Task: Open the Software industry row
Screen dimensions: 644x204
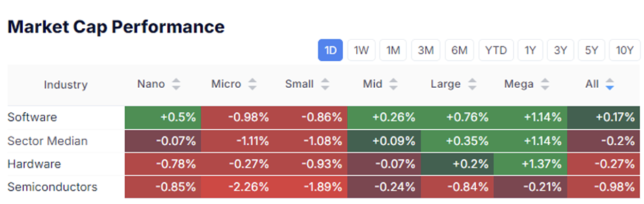Action: point(323,117)
